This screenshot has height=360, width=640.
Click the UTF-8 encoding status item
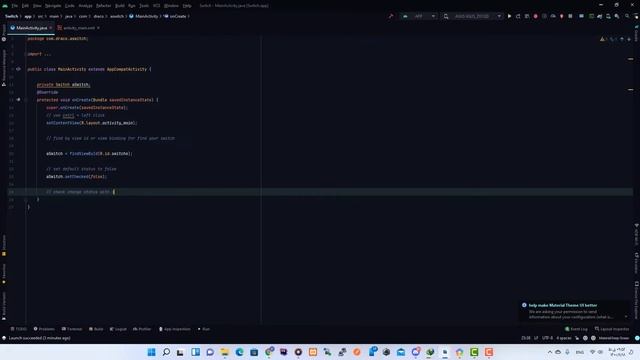[547, 338]
